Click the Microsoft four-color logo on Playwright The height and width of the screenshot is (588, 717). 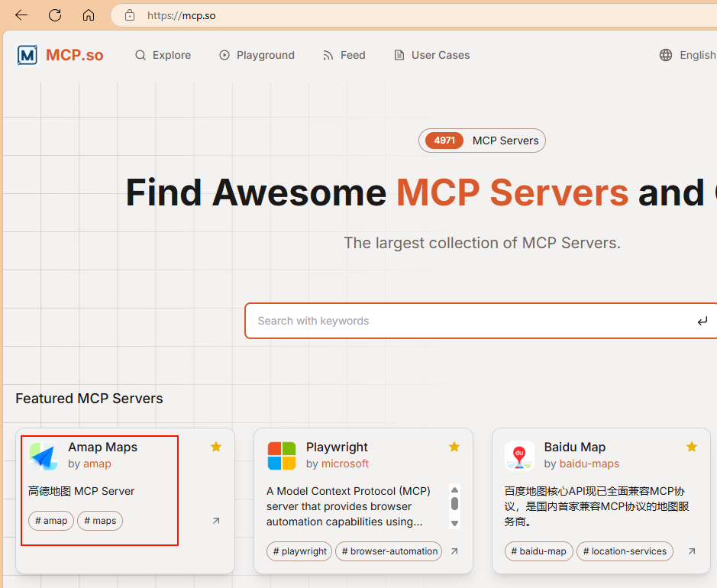[x=282, y=456]
